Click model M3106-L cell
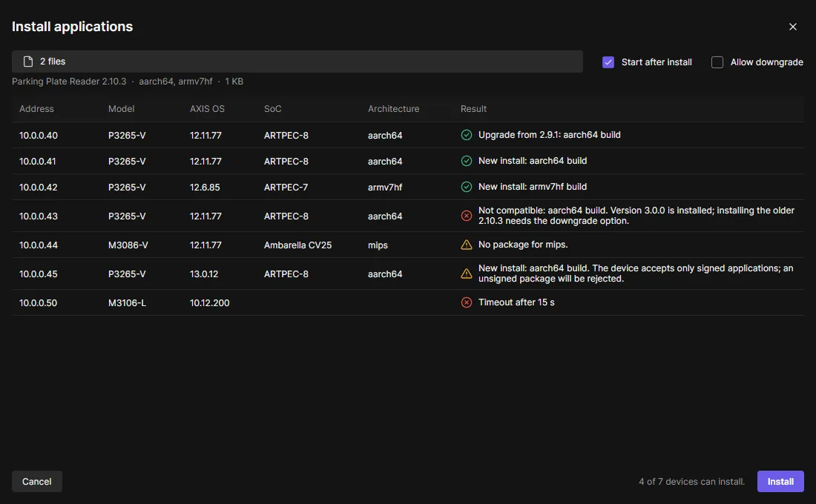The width and height of the screenshot is (816, 504). [x=127, y=302]
